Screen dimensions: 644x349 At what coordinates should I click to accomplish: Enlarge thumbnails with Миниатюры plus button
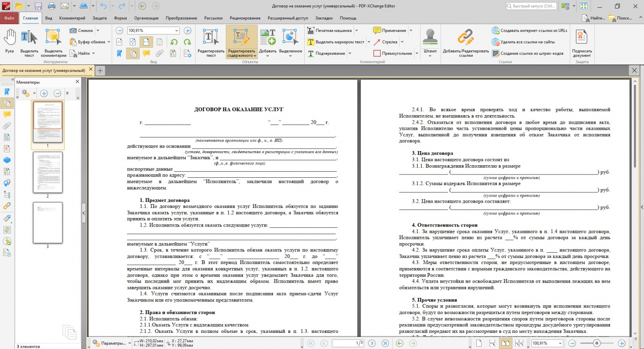coord(44,93)
